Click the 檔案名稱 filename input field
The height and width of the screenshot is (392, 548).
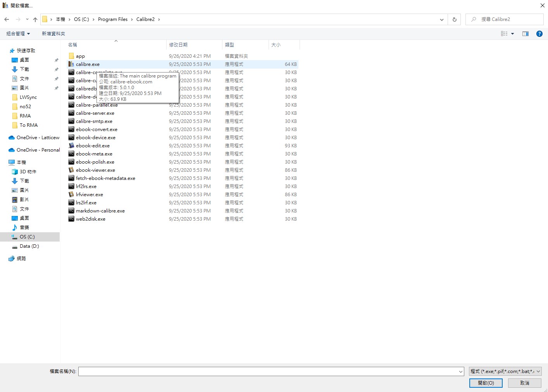click(268, 371)
